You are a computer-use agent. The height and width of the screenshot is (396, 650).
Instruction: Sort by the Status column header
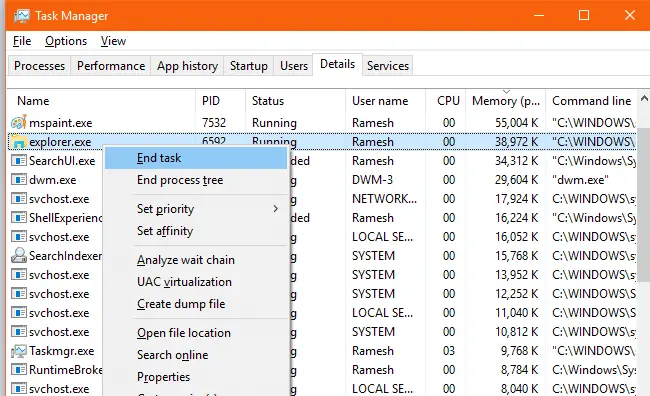(x=295, y=101)
